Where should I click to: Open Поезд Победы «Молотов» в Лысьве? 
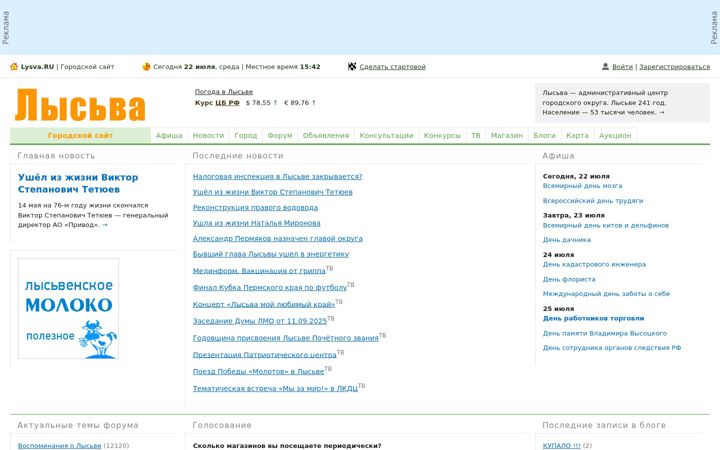(259, 371)
